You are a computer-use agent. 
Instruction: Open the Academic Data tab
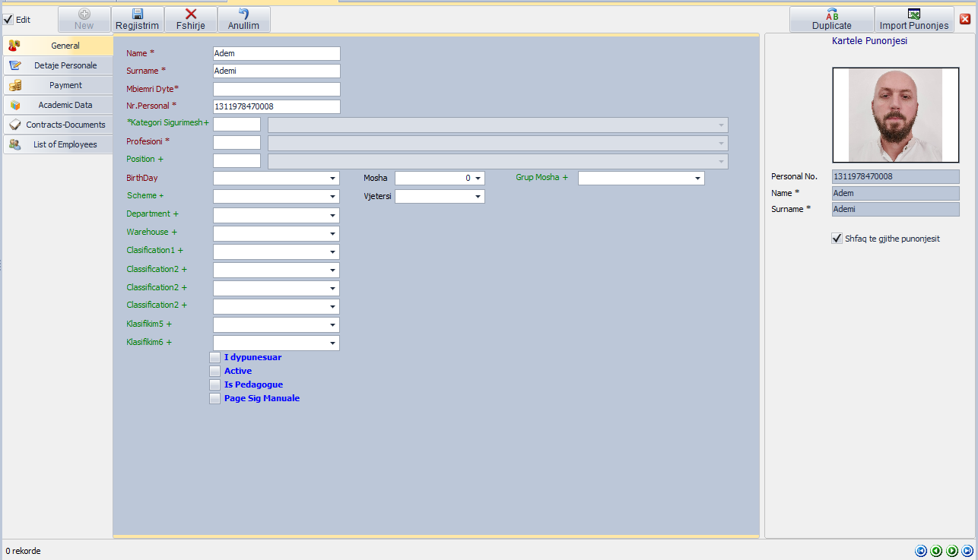(58, 105)
